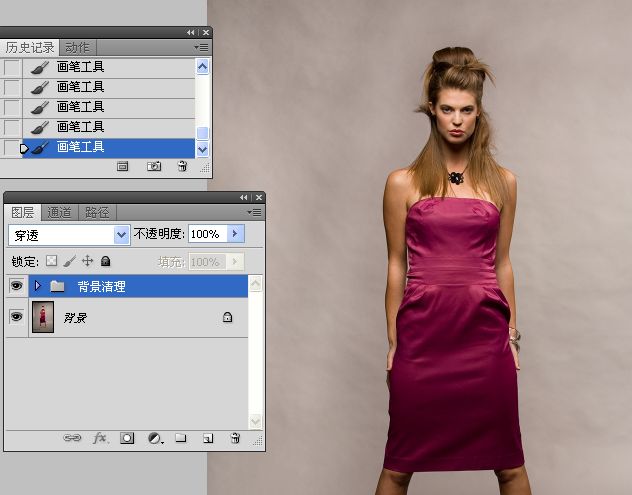Switch to 历史记录 tab
632x495 pixels.
coord(29,48)
